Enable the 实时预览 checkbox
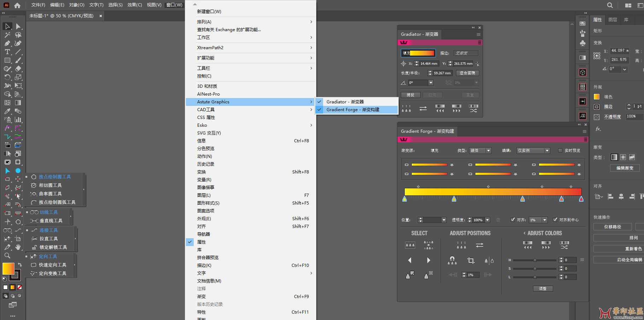This screenshot has height=320, width=644. [x=560, y=150]
